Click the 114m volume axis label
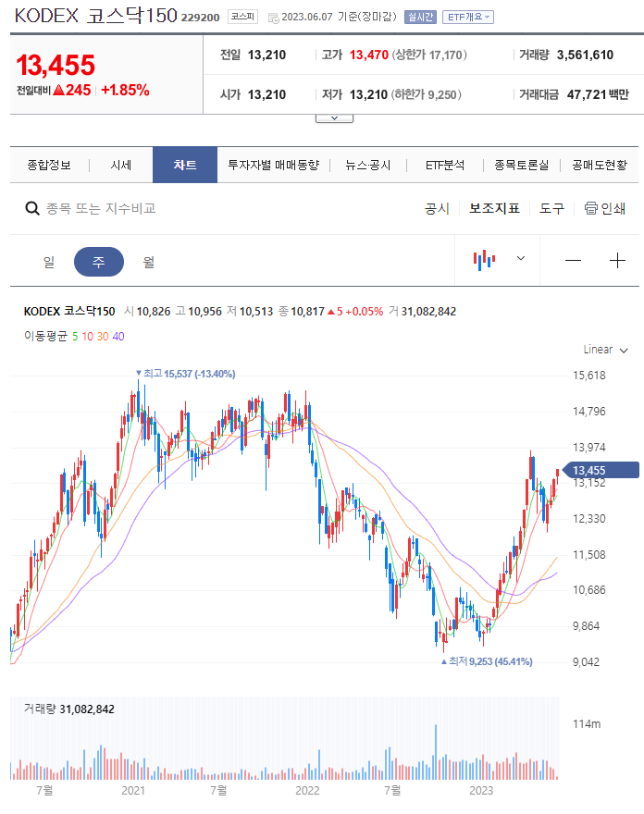 [587, 723]
